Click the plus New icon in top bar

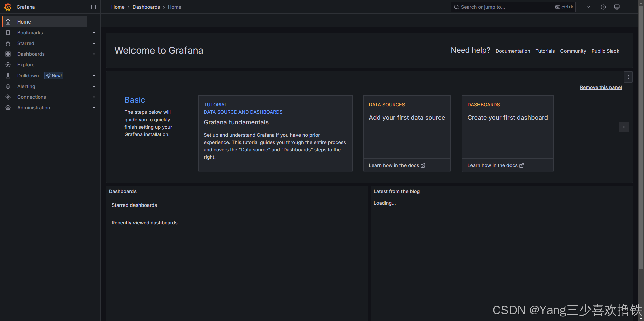[x=583, y=7]
